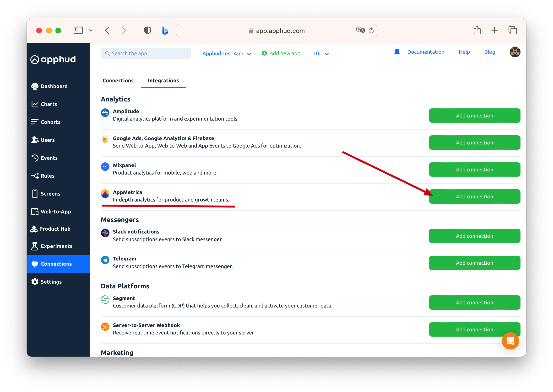Viewport: 553px width, 392px height.
Task: Open the UTC timezone dropdown
Action: pyautogui.click(x=320, y=53)
